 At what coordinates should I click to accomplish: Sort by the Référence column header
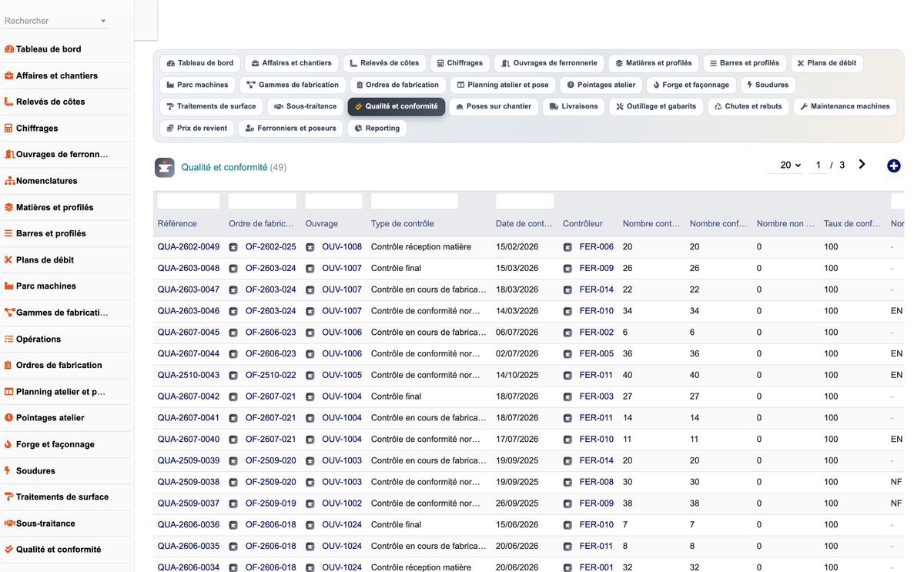click(x=177, y=224)
